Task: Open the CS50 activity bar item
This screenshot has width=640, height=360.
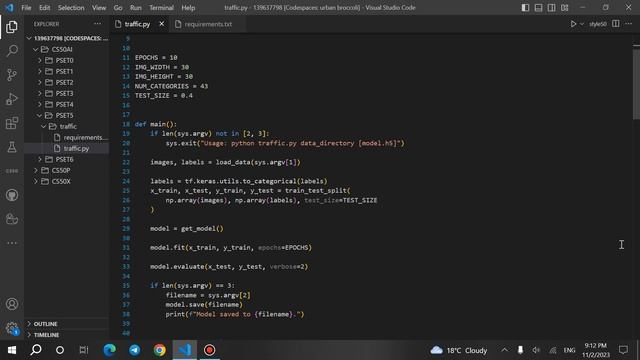Action: click(12, 171)
